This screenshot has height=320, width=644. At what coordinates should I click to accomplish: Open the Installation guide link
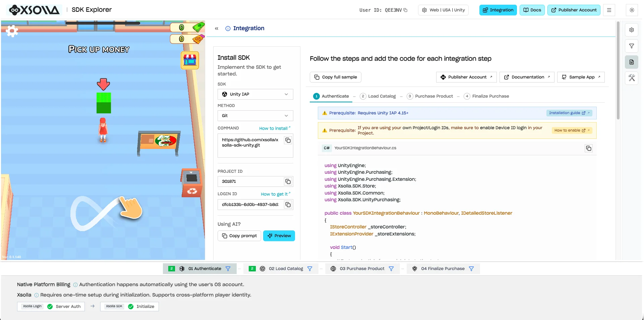pyautogui.click(x=569, y=113)
